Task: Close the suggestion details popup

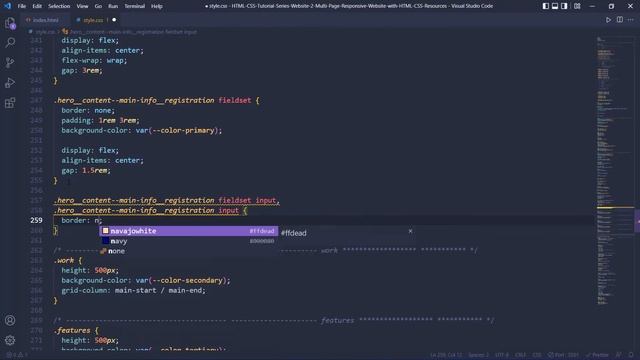Action: 410,231
